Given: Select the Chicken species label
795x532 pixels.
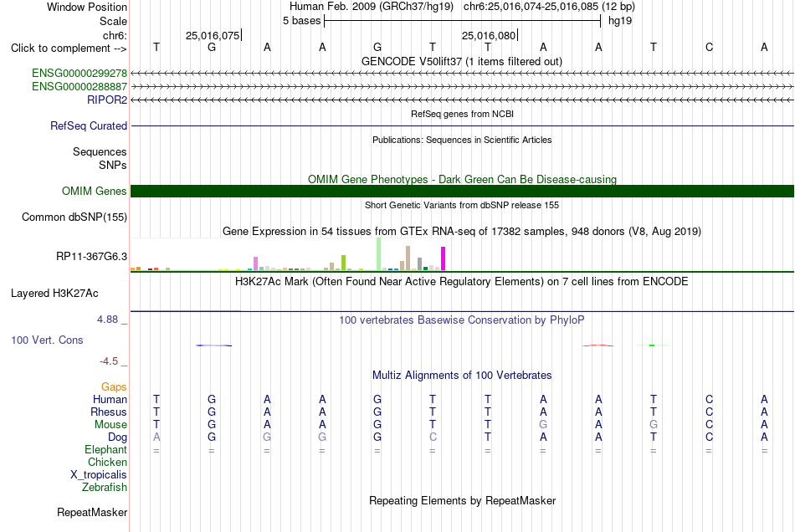Looking at the screenshot, I should tap(107, 462).
